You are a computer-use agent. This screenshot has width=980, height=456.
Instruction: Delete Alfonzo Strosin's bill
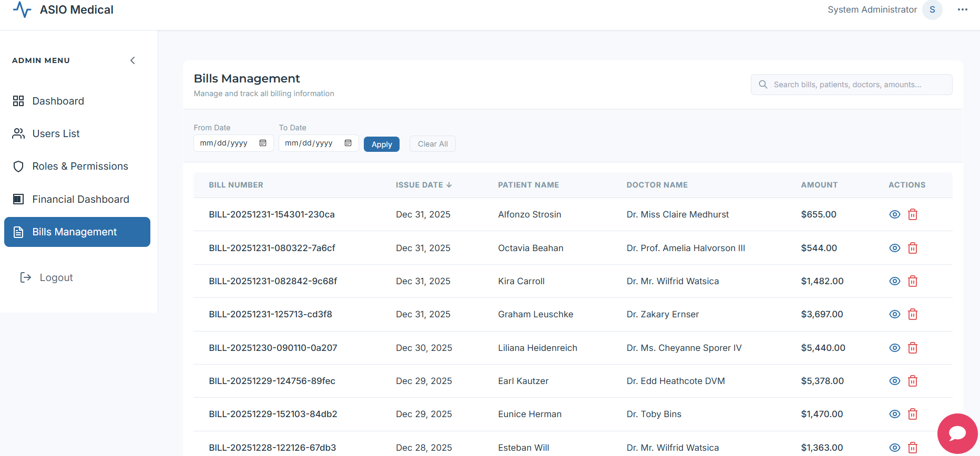(913, 214)
